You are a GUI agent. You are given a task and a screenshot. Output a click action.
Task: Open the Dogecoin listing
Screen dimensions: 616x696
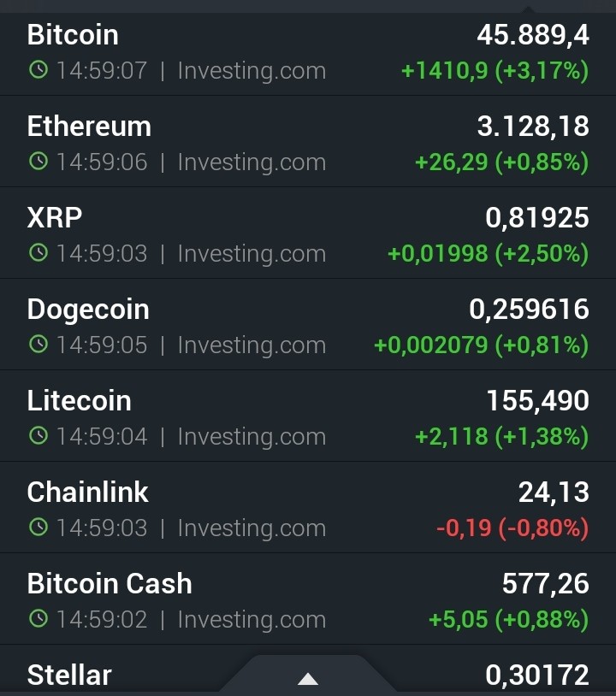click(x=308, y=324)
